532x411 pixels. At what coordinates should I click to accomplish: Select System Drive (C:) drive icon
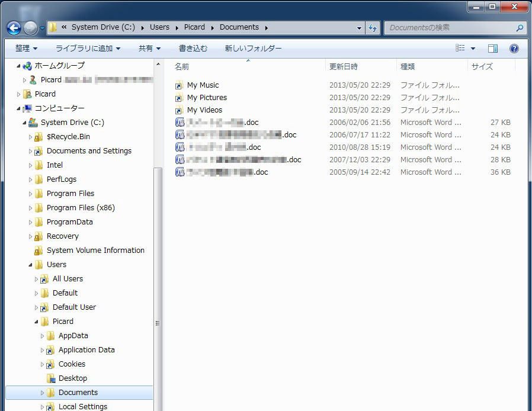coord(33,123)
